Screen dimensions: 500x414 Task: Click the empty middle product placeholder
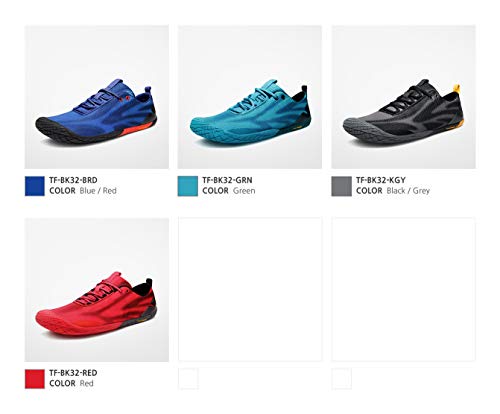click(x=250, y=289)
